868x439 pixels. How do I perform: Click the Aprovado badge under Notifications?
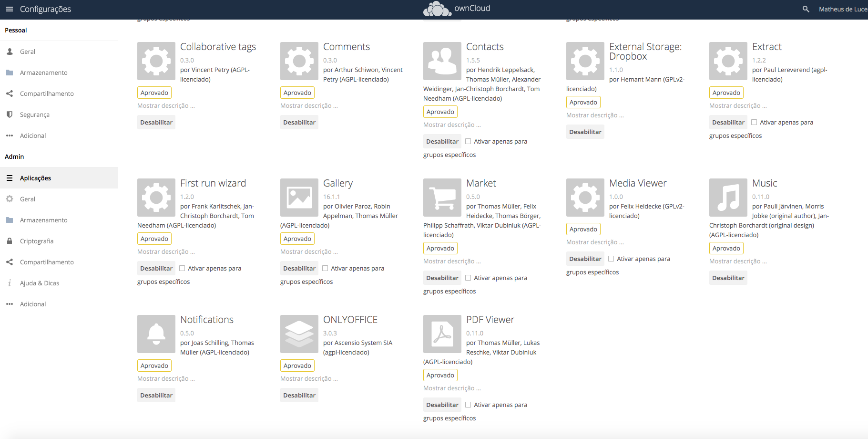pyautogui.click(x=154, y=366)
